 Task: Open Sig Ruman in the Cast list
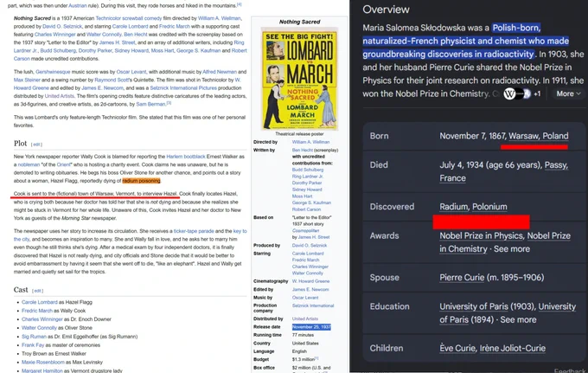pos(34,337)
